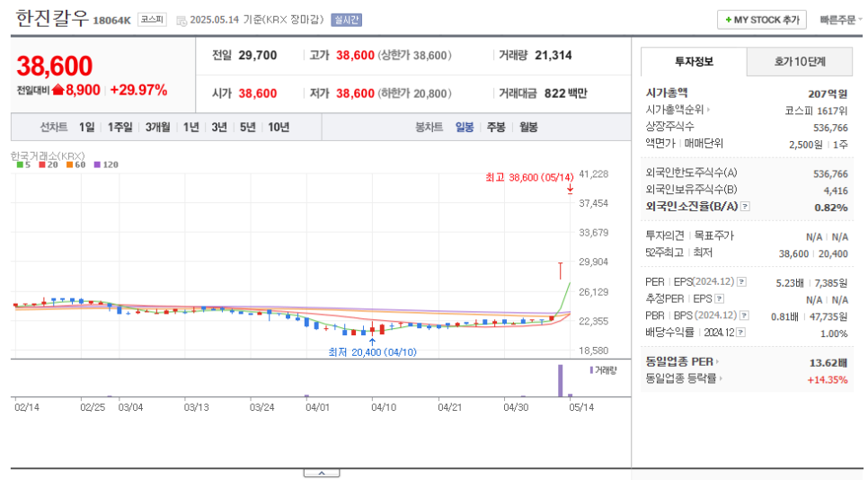This screenshot has height=480, width=868.
Task: Click the 04/10 date label on chart axis
Action: 384,407
